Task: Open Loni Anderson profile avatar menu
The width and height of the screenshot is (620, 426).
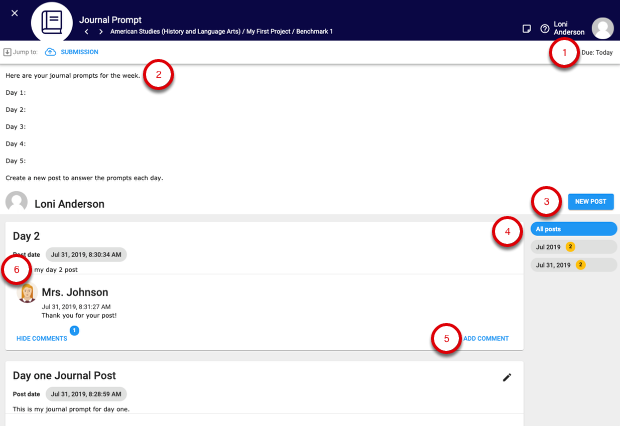Action: (x=602, y=29)
